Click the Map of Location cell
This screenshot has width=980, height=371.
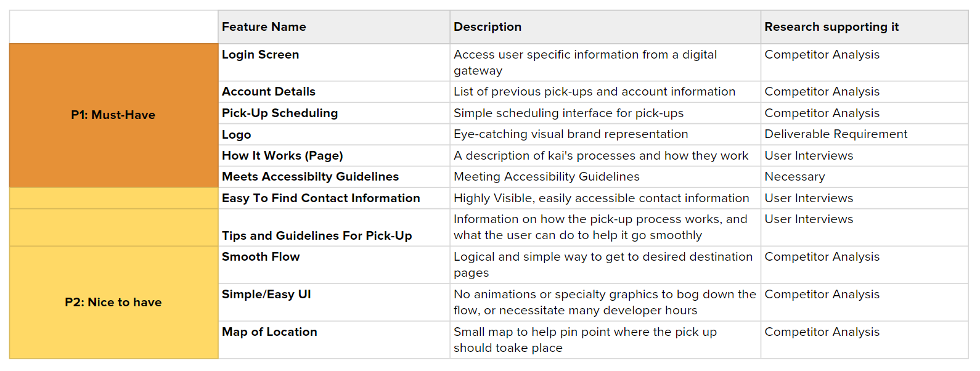(x=334, y=340)
